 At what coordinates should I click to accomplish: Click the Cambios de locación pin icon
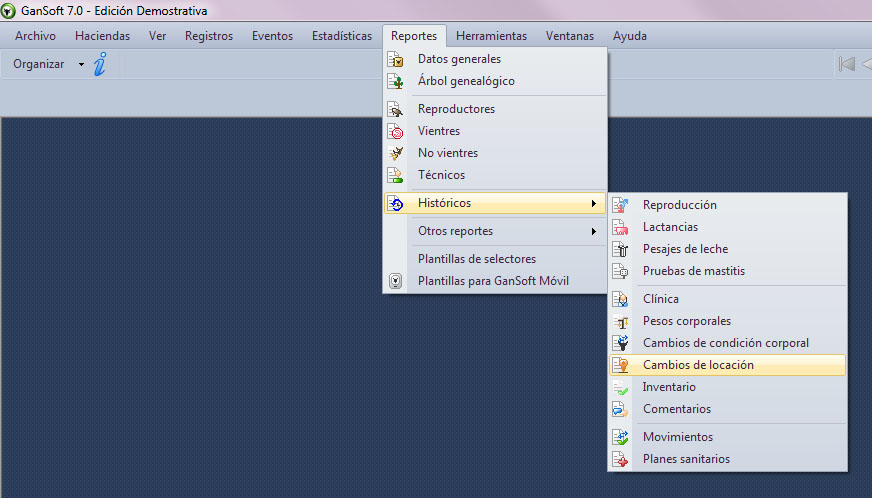[x=620, y=365]
